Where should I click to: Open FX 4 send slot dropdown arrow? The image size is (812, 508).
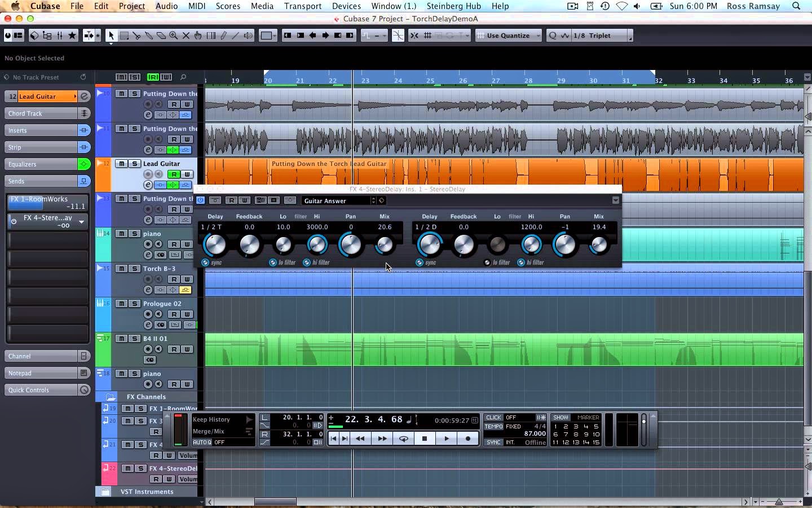[81, 222]
